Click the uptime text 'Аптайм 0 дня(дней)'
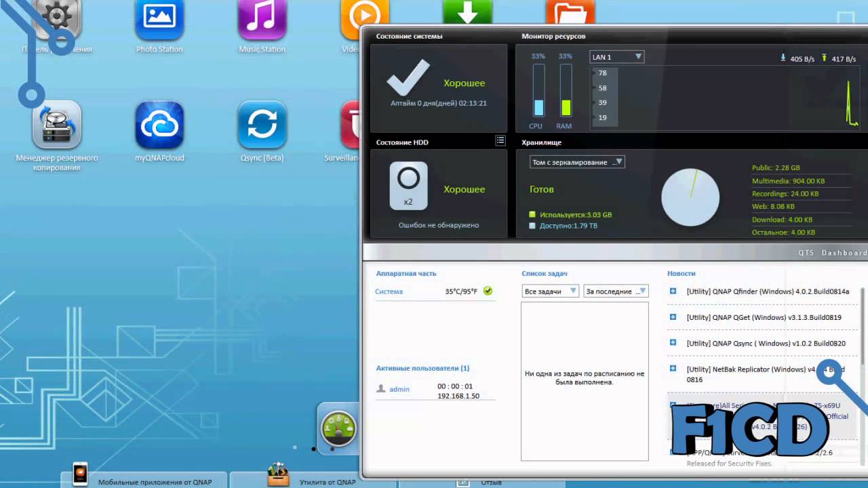 [439, 104]
